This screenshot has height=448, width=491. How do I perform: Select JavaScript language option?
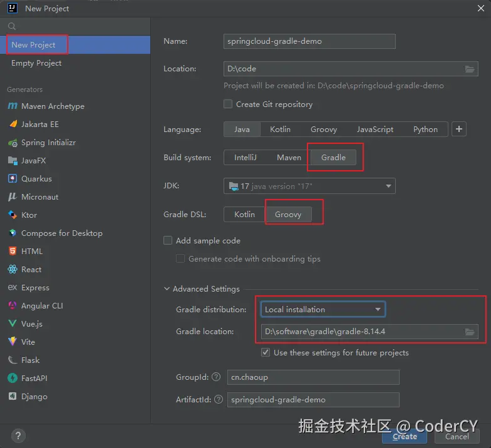pyautogui.click(x=375, y=129)
